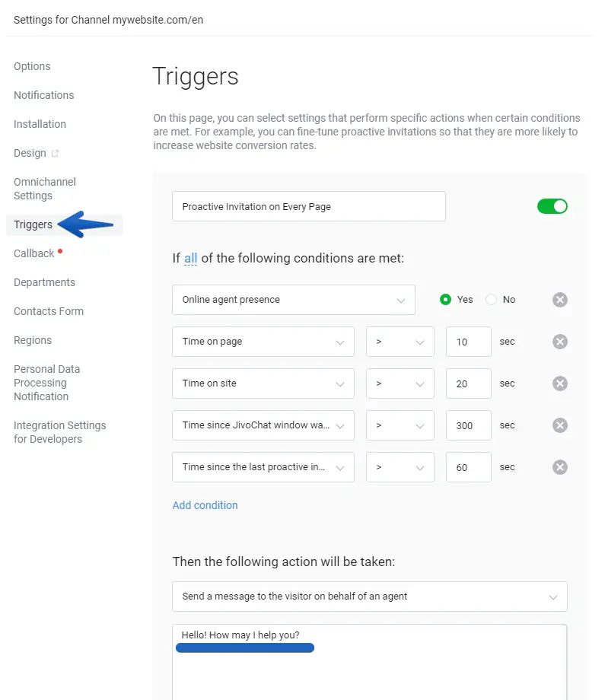
Task: Remove the Online agent presence condition
Action: (x=559, y=300)
